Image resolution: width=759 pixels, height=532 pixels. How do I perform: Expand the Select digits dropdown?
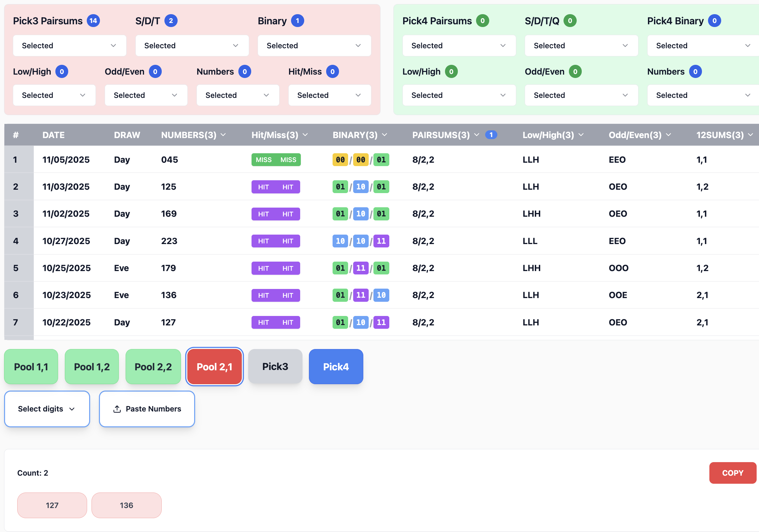tap(47, 409)
